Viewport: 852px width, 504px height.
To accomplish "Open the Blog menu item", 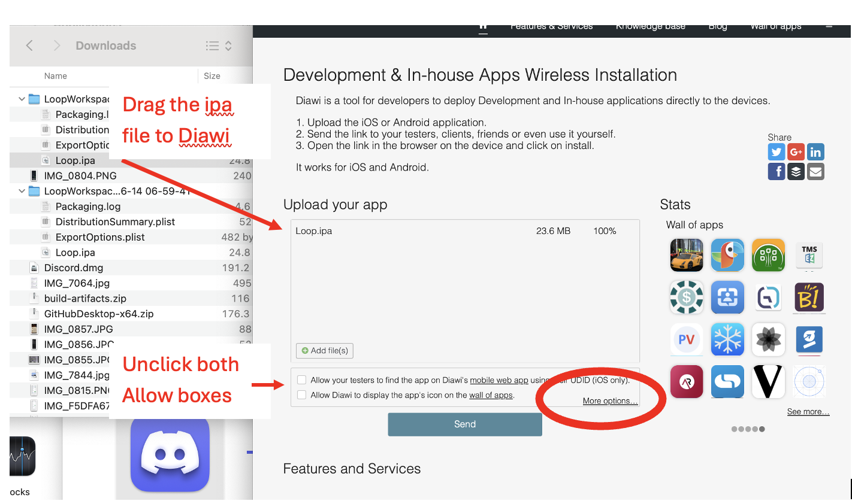I will click(x=718, y=27).
